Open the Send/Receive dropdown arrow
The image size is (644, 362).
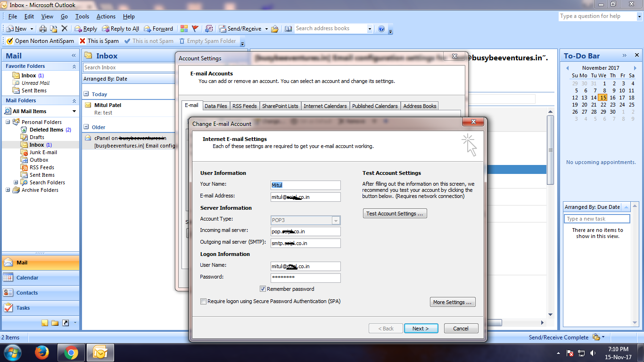[266, 29]
